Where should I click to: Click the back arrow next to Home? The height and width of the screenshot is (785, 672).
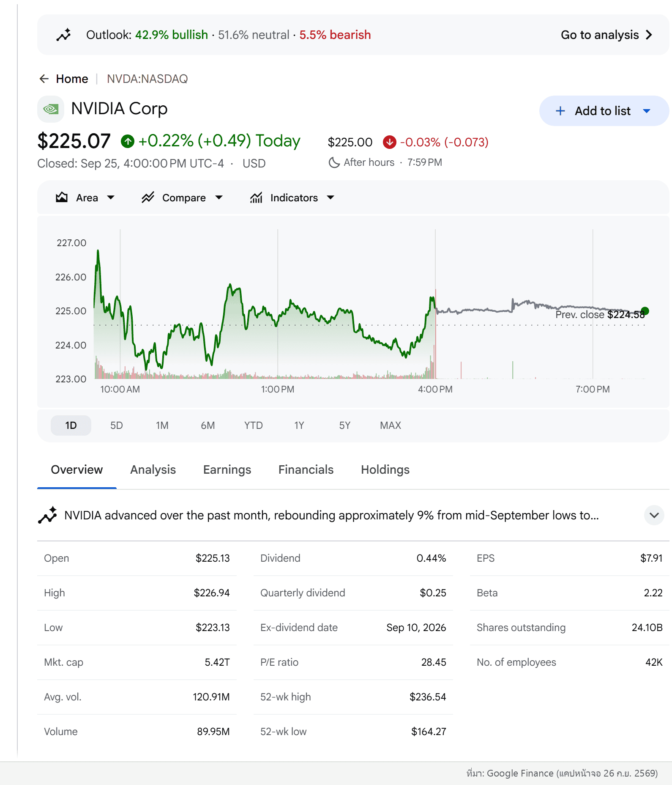[x=44, y=79]
